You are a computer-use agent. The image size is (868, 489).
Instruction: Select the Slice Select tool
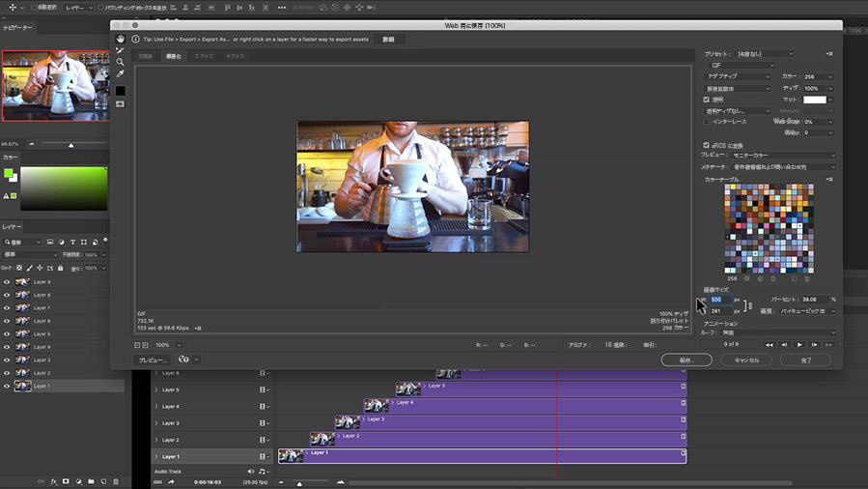pyautogui.click(x=120, y=50)
